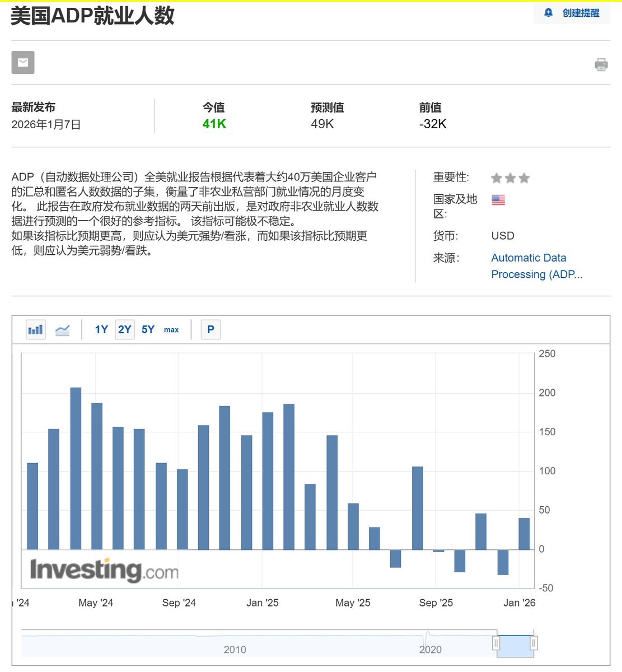The width and height of the screenshot is (622, 672).
Task: Click the bell icon in 创建提醒
Action: [549, 12]
